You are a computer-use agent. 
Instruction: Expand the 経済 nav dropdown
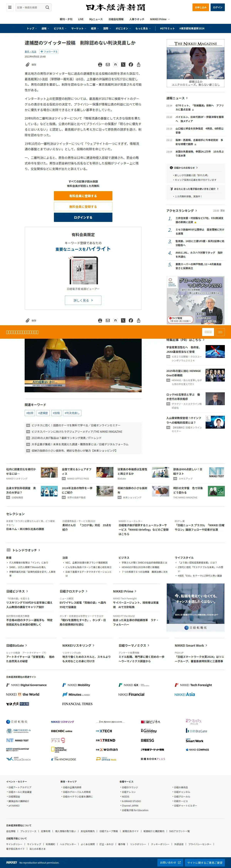[x=95, y=28]
